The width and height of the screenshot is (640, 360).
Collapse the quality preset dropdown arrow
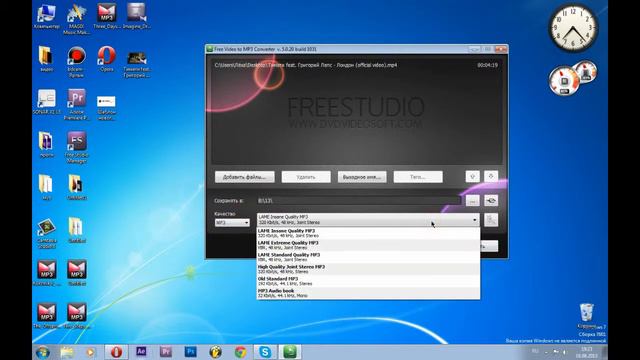point(474,220)
